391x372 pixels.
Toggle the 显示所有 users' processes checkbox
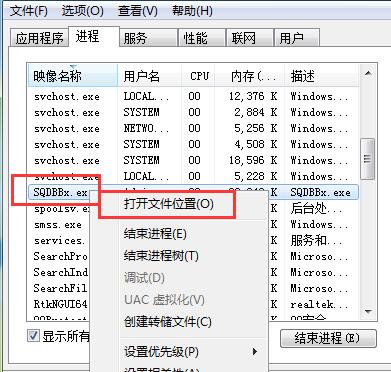tap(33, 336)
